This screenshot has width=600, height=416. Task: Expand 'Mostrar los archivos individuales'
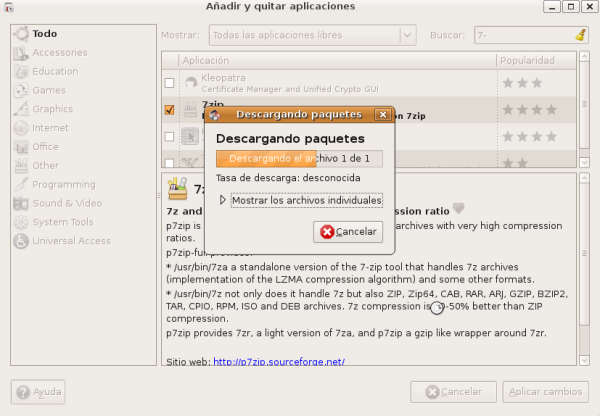coord(224,200)
